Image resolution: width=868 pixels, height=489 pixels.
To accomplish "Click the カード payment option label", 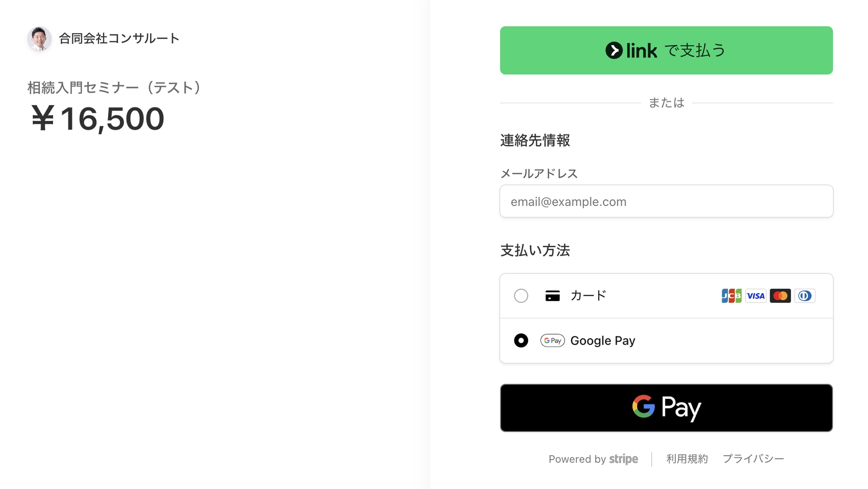I will 588,296.
